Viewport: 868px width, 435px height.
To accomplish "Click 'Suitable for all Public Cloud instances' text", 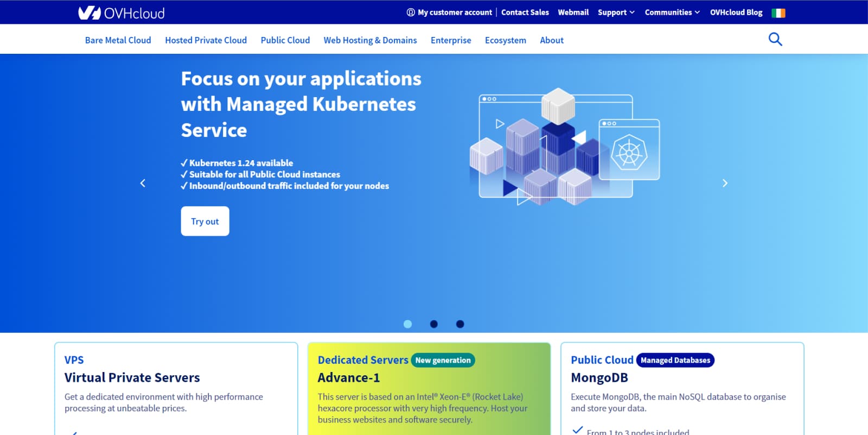I will point(265,174).
